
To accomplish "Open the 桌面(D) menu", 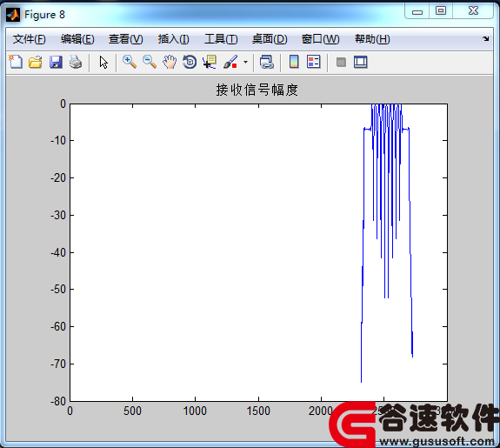I will pos(270,39).
